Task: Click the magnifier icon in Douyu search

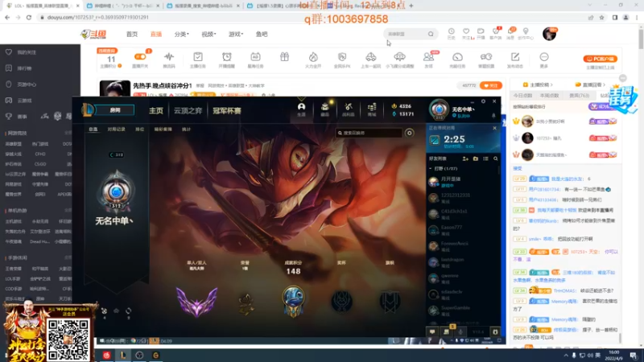Action: (431, 34)
